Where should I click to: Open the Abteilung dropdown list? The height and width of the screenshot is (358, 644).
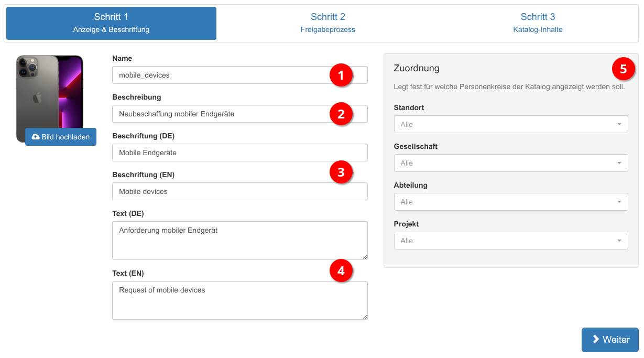pos(510,202)
